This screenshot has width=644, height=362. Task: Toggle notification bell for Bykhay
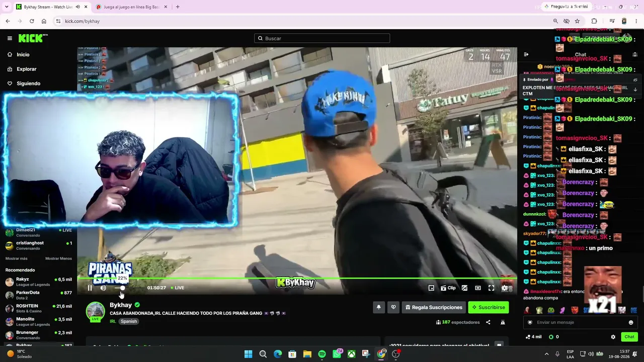point(378,307)
